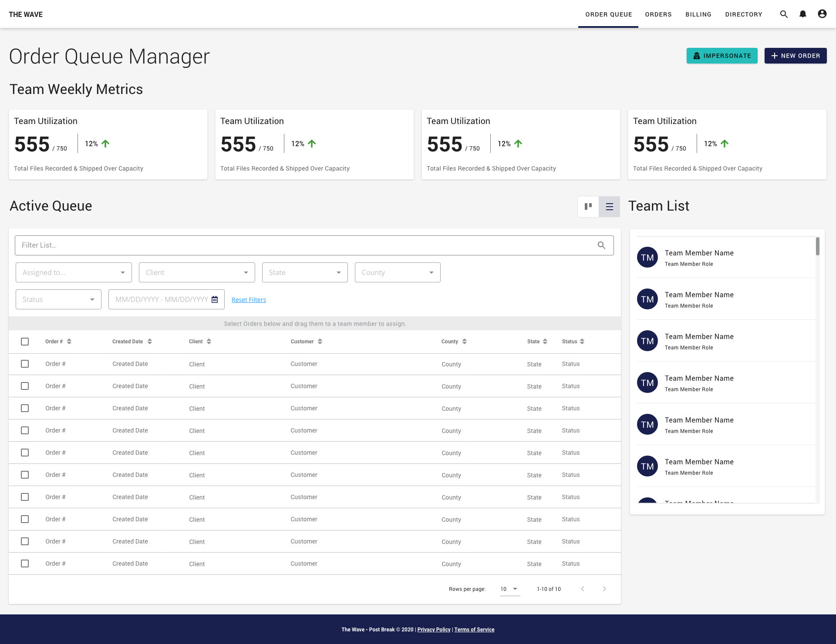This screenshot has width=836, height=644.
Task: Open the Assigned to dropdown
Action: coord(74,272)
